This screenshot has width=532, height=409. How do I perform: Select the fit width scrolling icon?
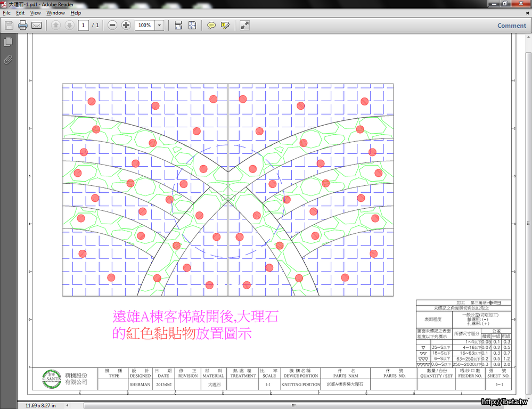178,25
